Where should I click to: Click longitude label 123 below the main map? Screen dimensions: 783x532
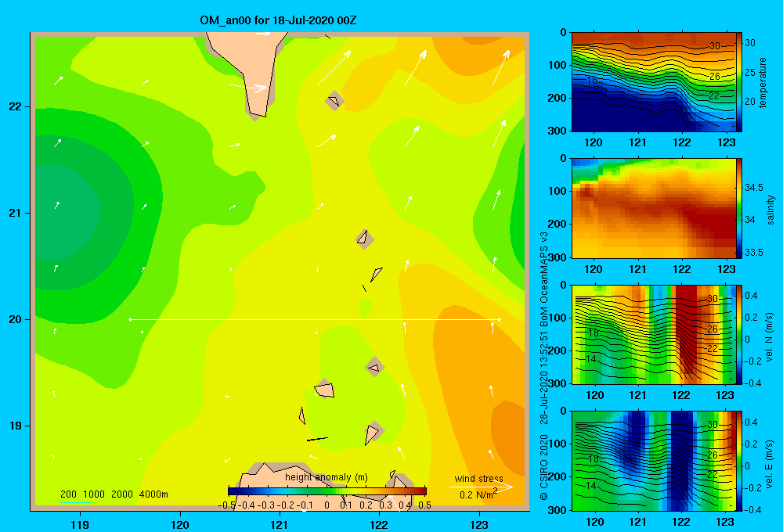click(x=479, y=525)
